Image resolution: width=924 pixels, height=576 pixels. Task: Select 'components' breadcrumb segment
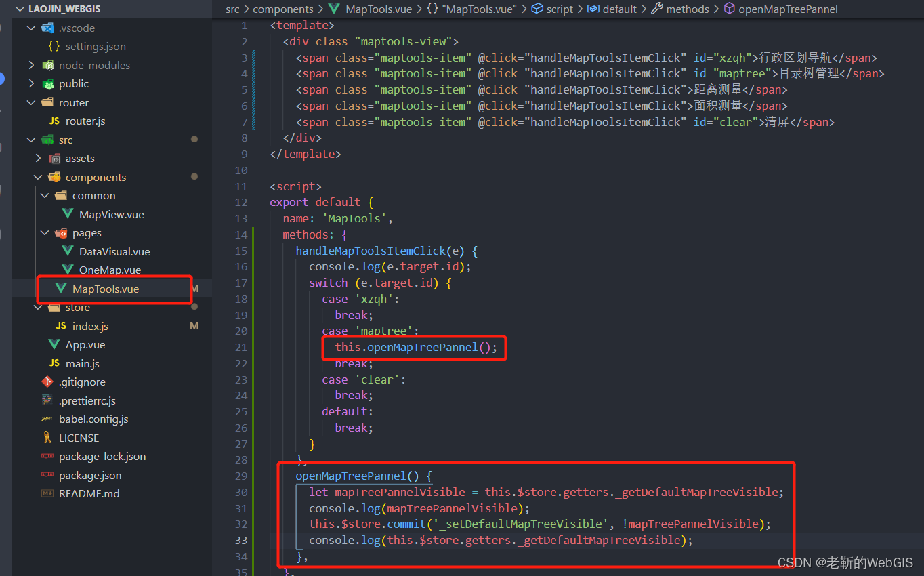(x=283, y=9)
